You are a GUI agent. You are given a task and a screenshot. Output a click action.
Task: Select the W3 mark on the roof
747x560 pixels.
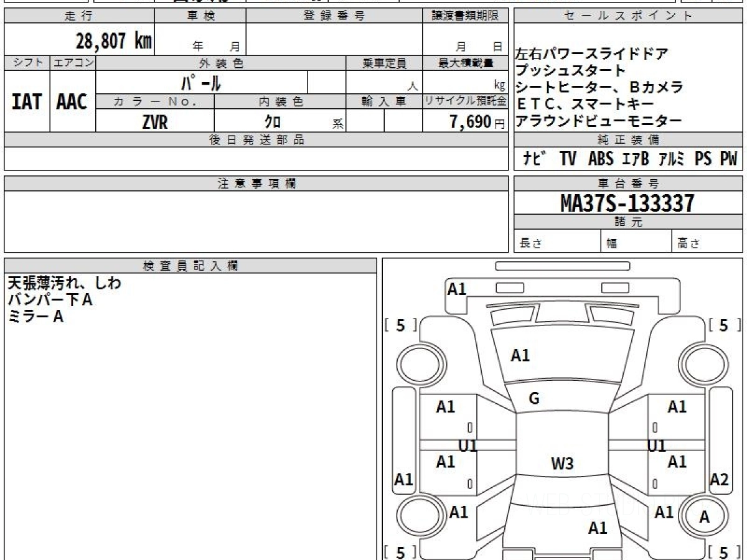coord(562,463)
